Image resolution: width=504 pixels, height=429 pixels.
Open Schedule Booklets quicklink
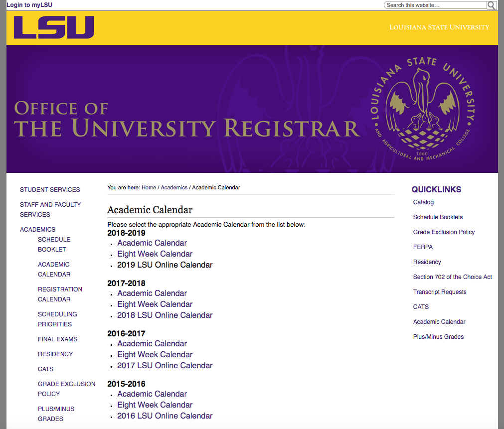pos(438,217)
